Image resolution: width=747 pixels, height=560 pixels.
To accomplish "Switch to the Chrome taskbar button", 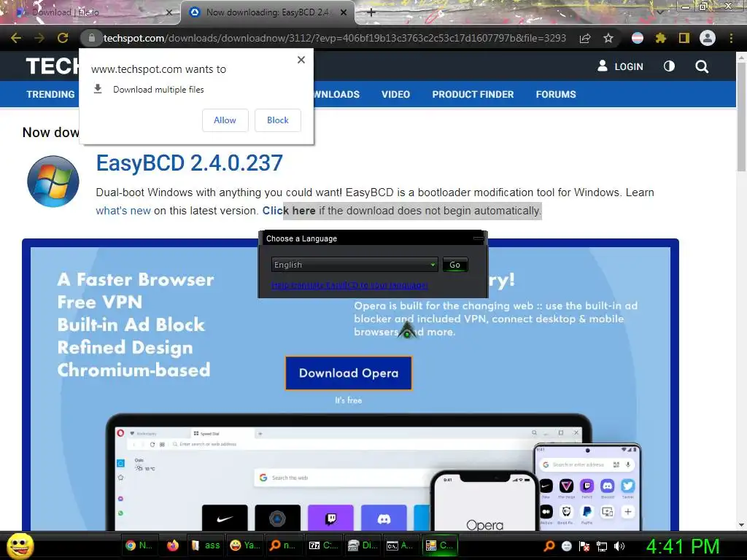I will coord(139,545).
